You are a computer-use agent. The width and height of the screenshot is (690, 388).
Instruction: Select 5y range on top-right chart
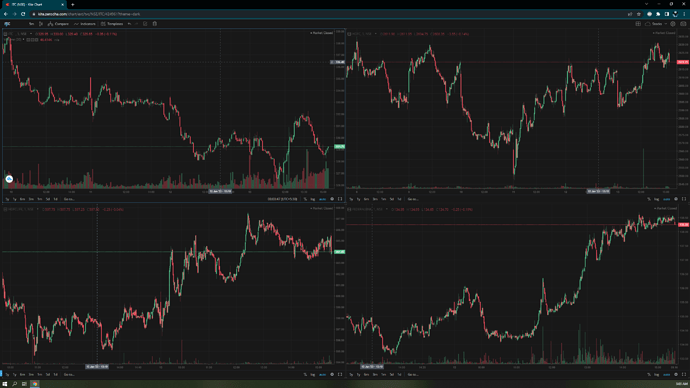point(351,199)
